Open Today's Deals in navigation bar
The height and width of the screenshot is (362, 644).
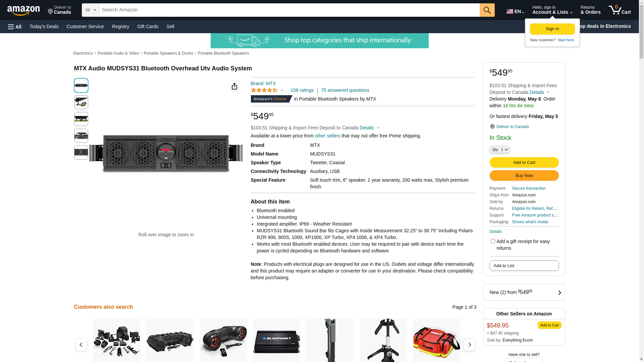tap(44, 26)
